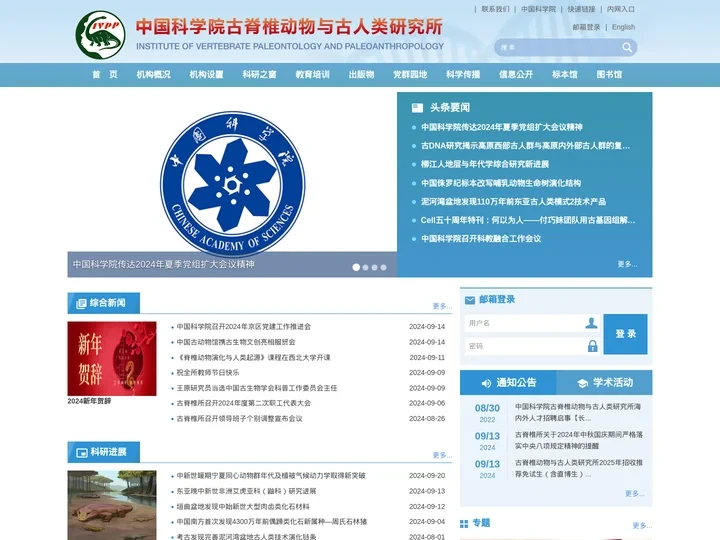Image resolution: width=720 pixels, height=540 pixels.
Task: Click the IVPP dinosaur logo
Action: [x=101, y=35]
